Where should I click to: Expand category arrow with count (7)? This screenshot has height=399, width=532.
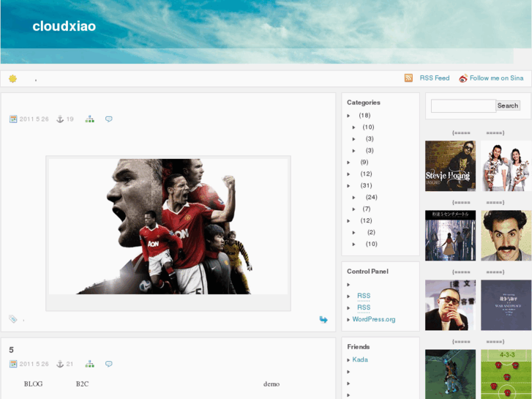354,209
